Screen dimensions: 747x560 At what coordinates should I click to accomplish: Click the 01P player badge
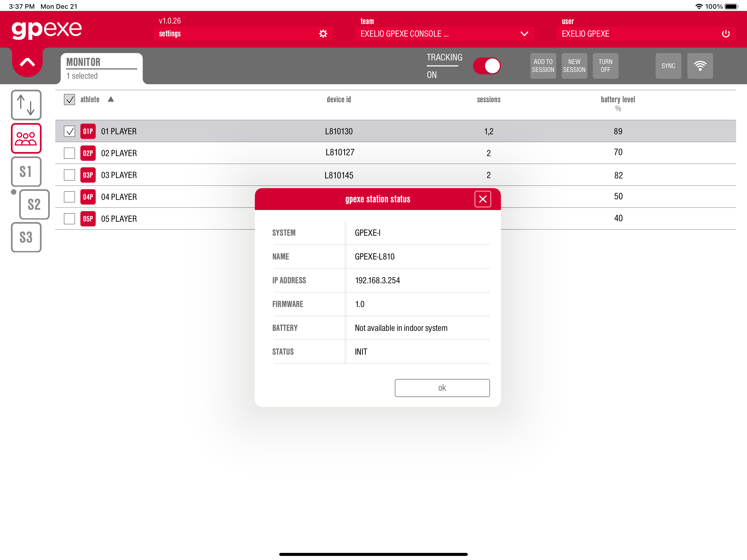88,132
